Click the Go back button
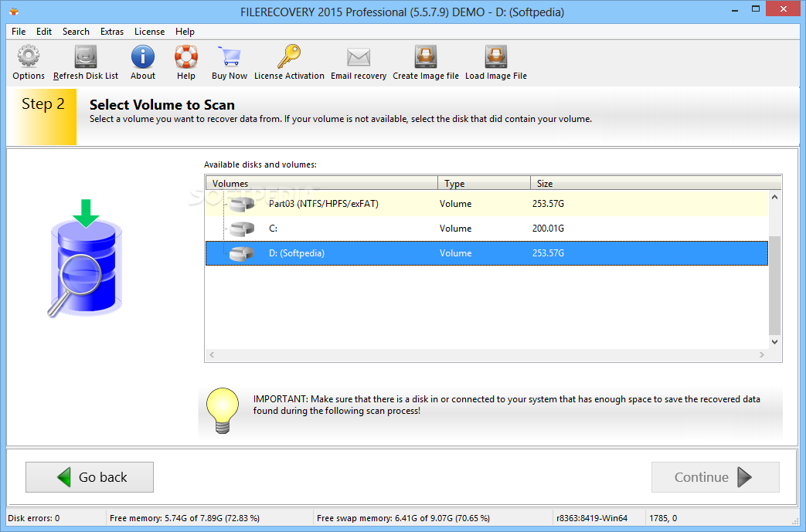Viewport: 806px width, 532px height. point(90,477)
